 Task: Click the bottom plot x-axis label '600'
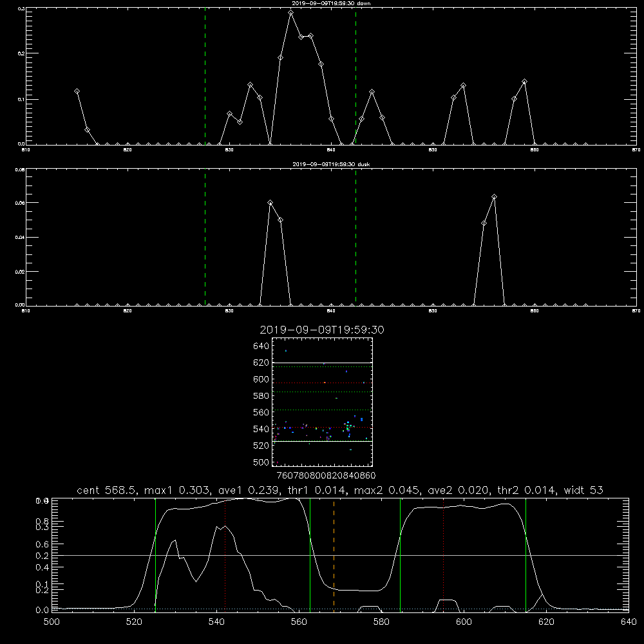pyautogui.click(x=464, y=622)
